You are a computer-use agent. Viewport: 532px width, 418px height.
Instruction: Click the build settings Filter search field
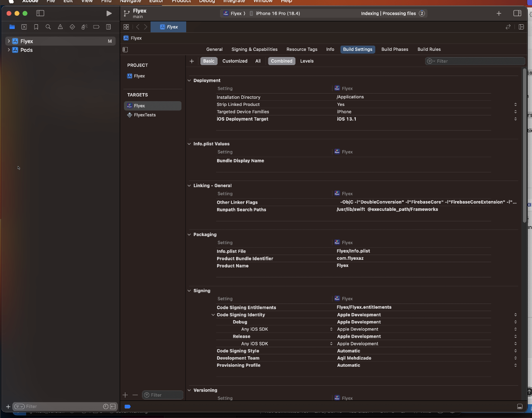[477, 61]
